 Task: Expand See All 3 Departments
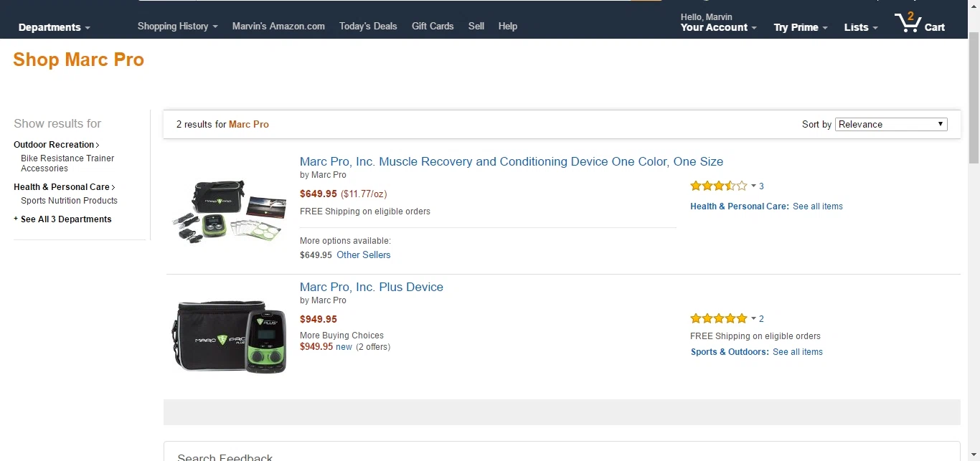click(x=62, y=219)
